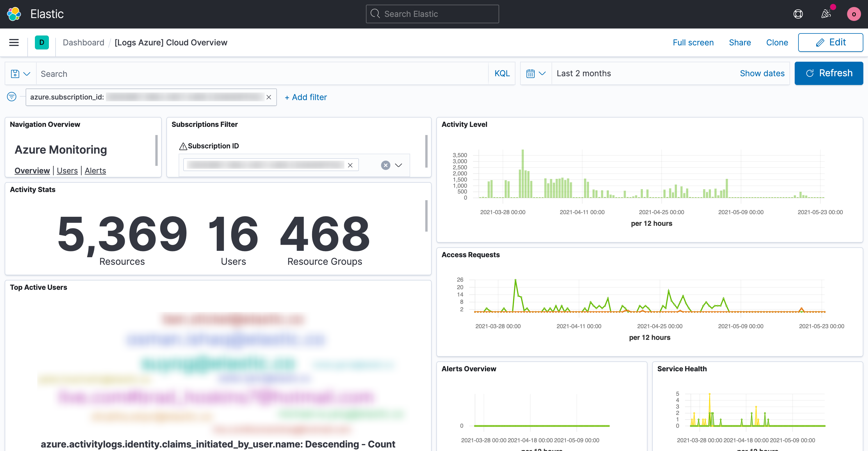Click the Azure Monitoring heading

(x=61, y=150)
